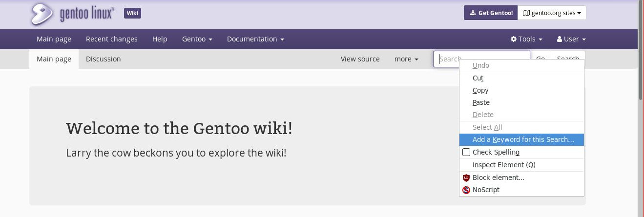Open the Documentation dropdown menu
Image resolution: width=644 pixels, height=217 pixels.
[x=255, y=39]
